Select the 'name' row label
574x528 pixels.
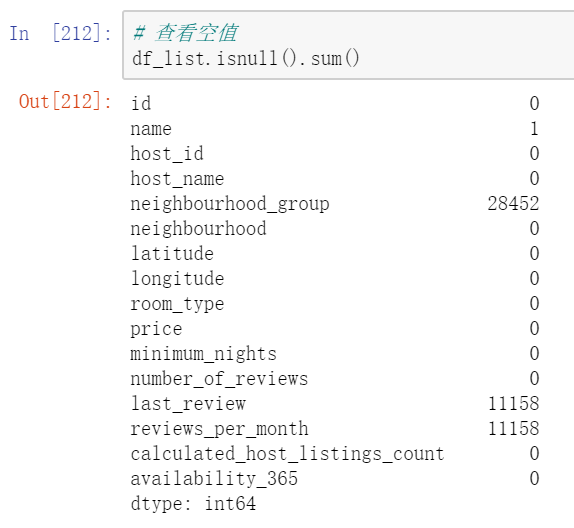click(x=151, y=129)
